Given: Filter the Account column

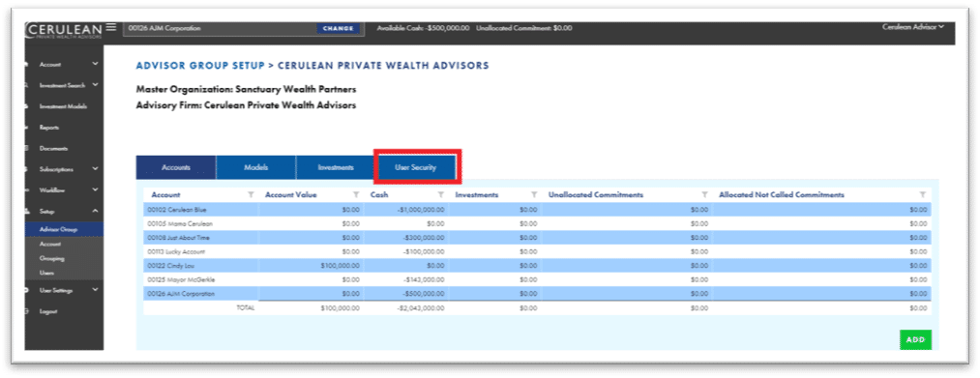Looking at the screenshot, I should point(251,195).
